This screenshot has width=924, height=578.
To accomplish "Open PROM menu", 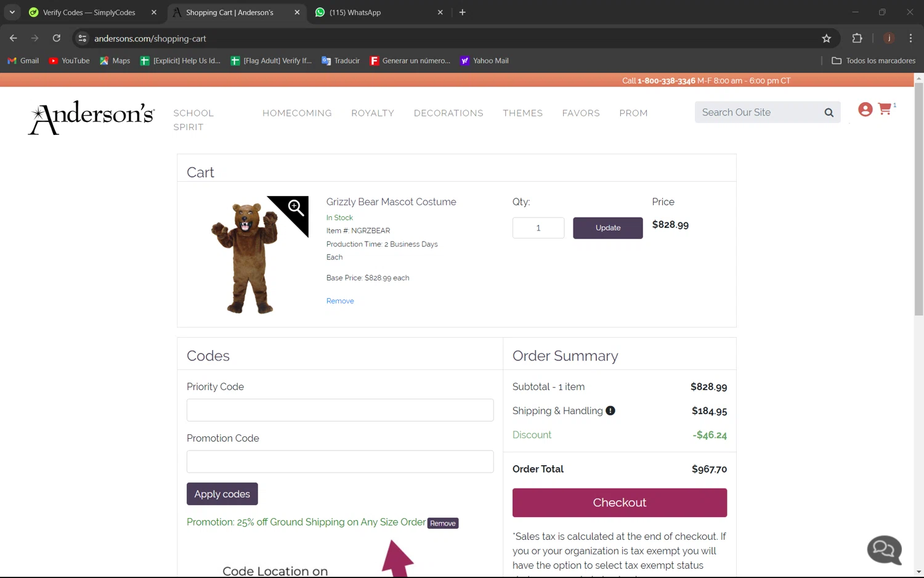I will click(x=633, y=113).
